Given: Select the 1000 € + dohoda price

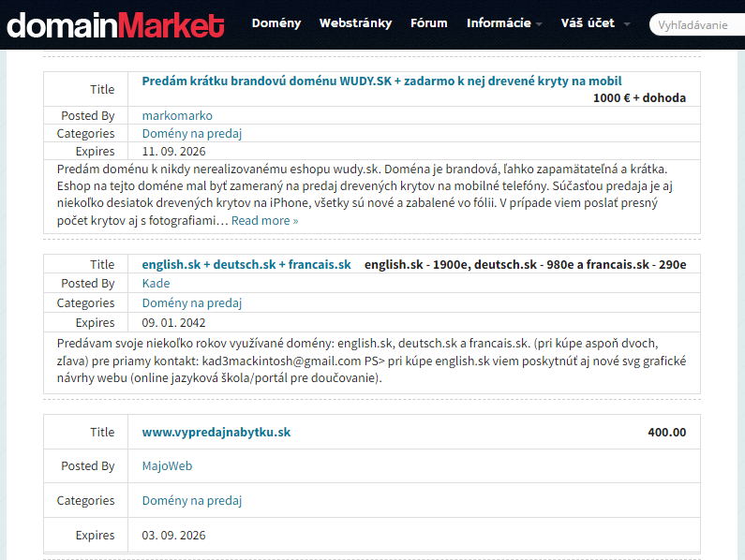Looking at the screenshot, I should click(639, 97).
